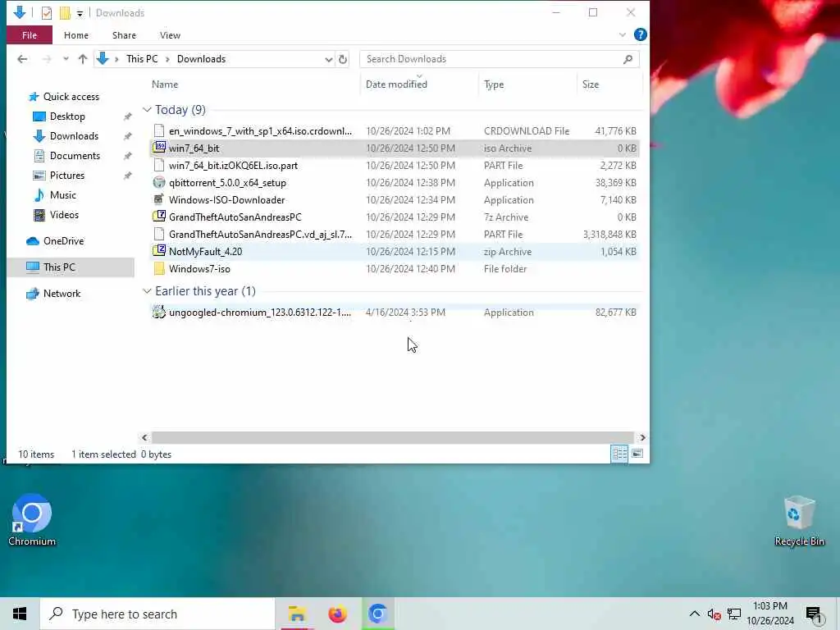Image resolution: width=840 pixels, height=630 pixels.
Task: Switch to Chromium in the taskbar
Action: click(x=377, y=614)
